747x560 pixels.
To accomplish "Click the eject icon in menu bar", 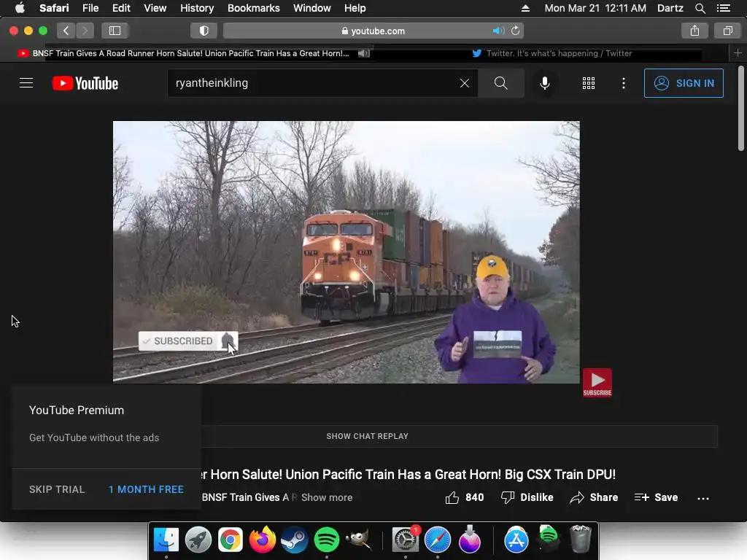I will click(525, 8).
